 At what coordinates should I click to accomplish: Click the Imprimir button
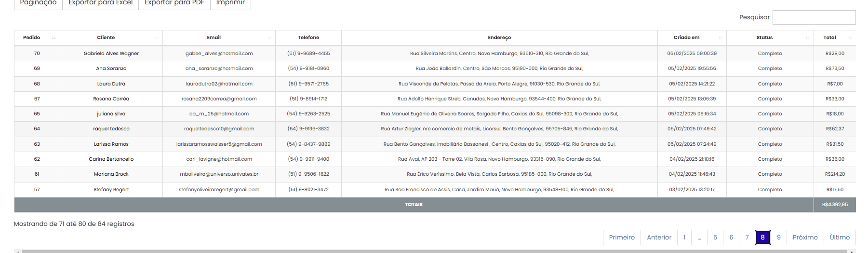230,3
